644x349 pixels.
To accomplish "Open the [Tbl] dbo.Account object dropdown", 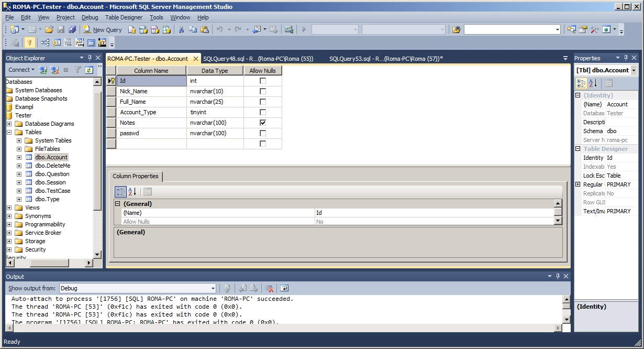I will (634, 70).
